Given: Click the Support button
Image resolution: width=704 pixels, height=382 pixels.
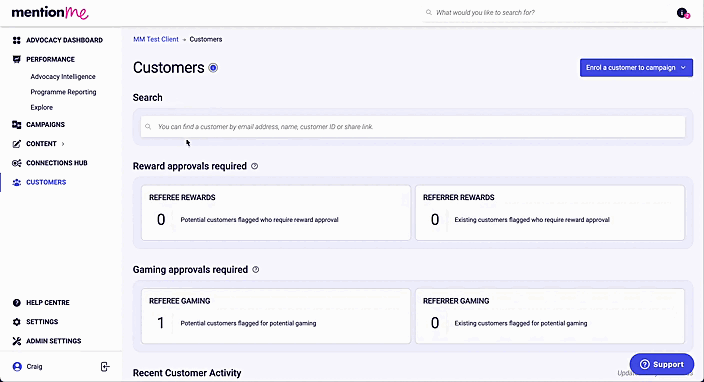Looking at the screenshot, I should click(x=662, y=364).
